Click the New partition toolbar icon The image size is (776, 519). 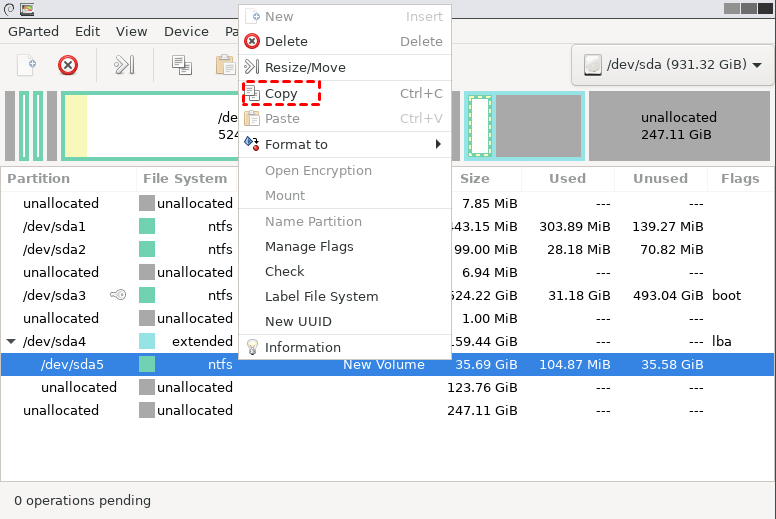click(x=27, y=65)
